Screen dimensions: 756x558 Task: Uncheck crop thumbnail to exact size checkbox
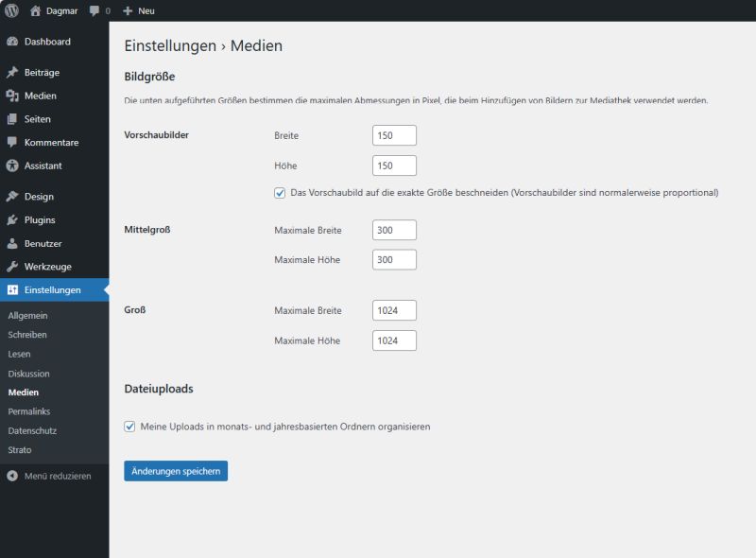280,193
